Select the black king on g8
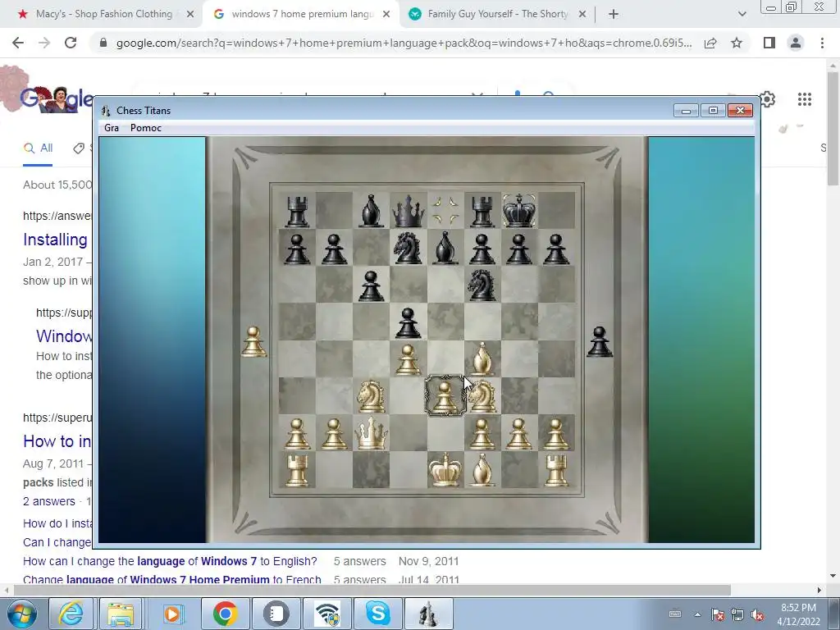The width and height of the screenshot is (840, 630). click(519, 211)
